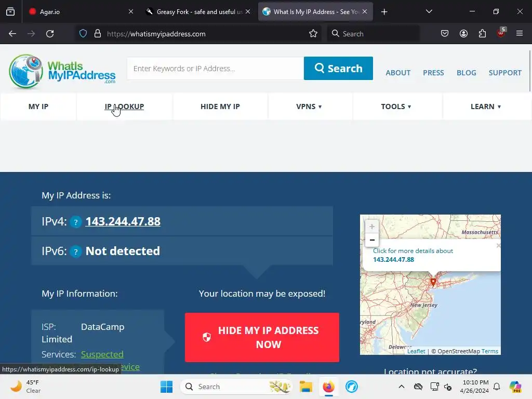The image size is (532, 399).
Task: Zoom in on the map with plus
Action: pos(372,227)
